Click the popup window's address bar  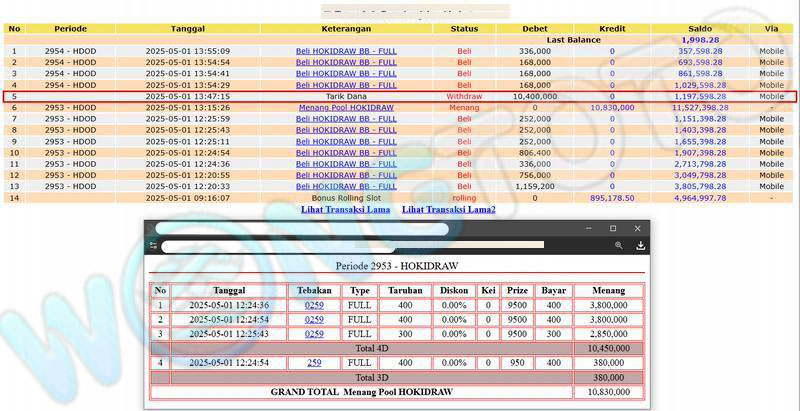click(x=352, y=245)
